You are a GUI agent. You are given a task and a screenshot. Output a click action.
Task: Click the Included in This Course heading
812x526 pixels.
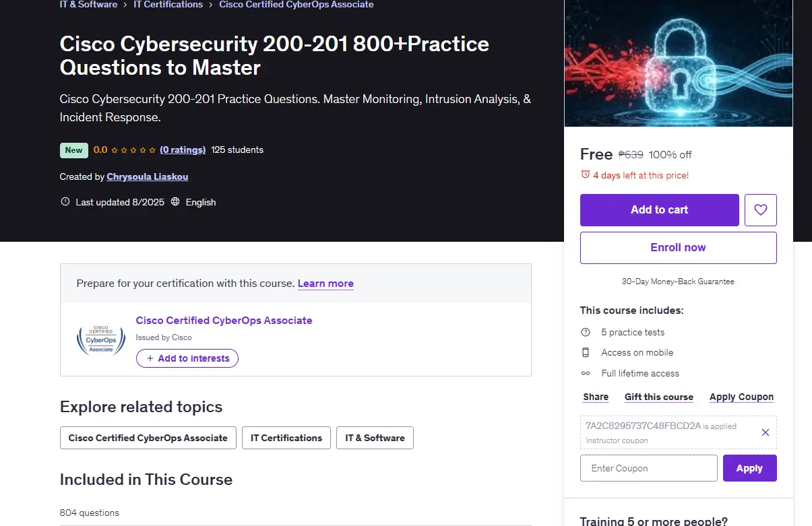point(146,480)
